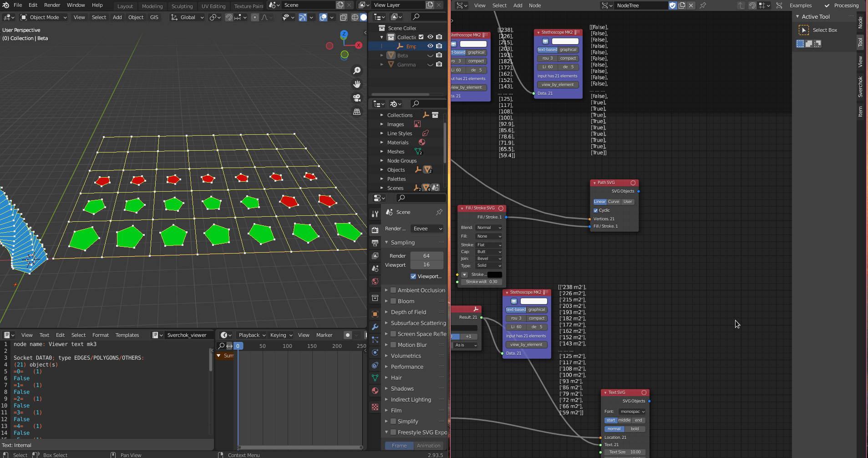Open World properties tab icon
Viewport: 868px width, 458px height.
tap(375, 281)
